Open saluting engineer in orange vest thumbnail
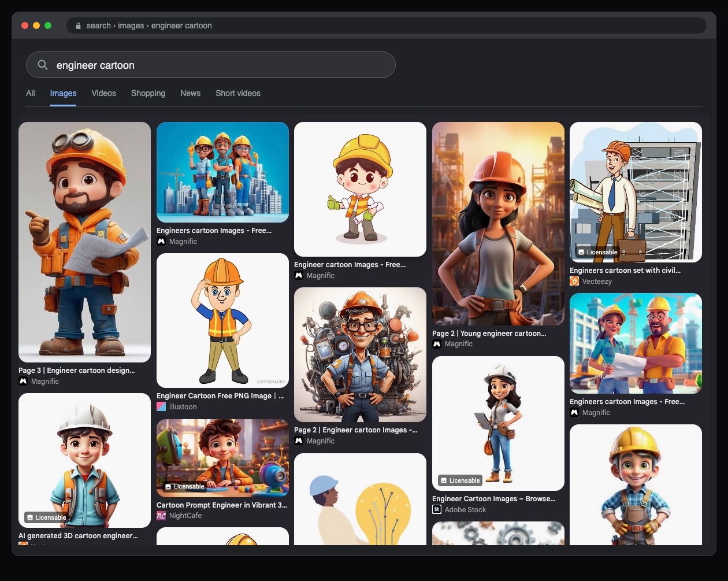This screenshot has height=581, width=728. tap(222, 320)
